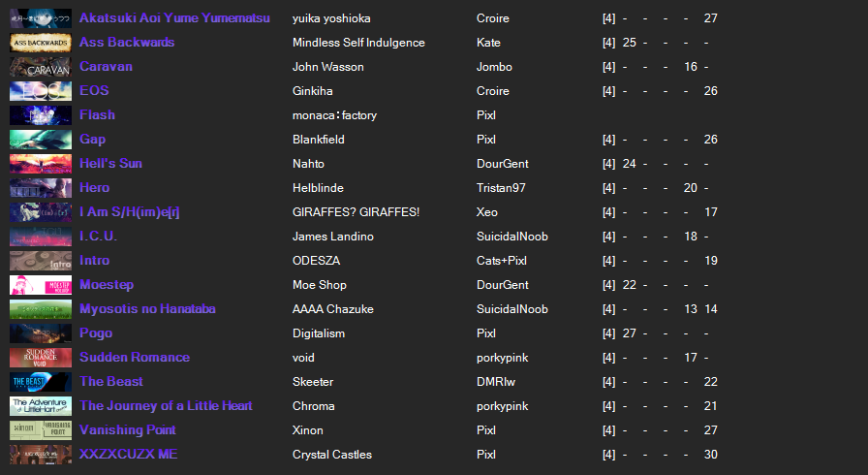The image size is (868, 475).
Task: Click the Ass Backwards banner thumbnail
Action: [40, 43]
